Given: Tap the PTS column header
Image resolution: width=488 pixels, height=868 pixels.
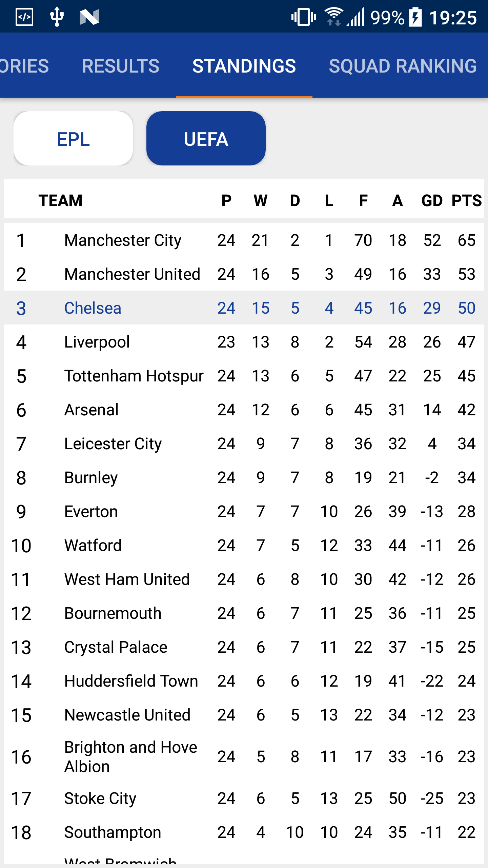Looking at the screenshot, I should [467, 201].
